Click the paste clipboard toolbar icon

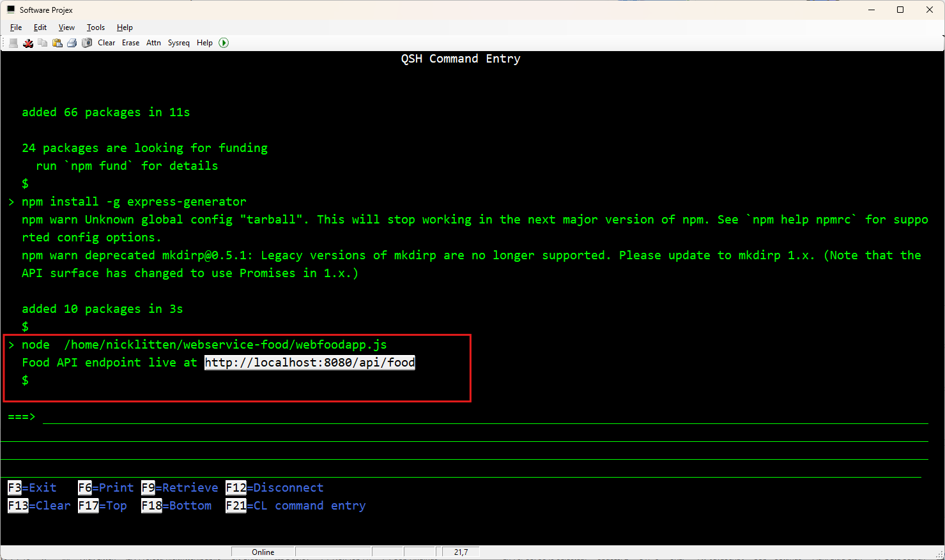pos(58,43)
